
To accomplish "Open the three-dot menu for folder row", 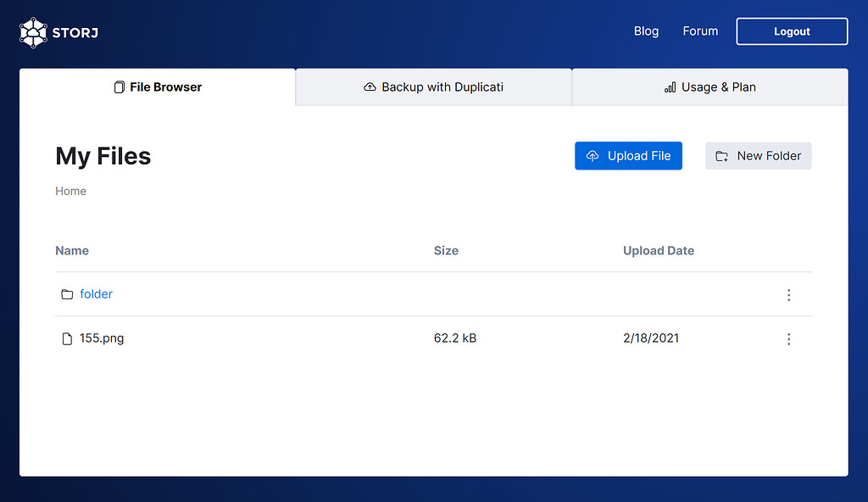I will pos(789,295).
